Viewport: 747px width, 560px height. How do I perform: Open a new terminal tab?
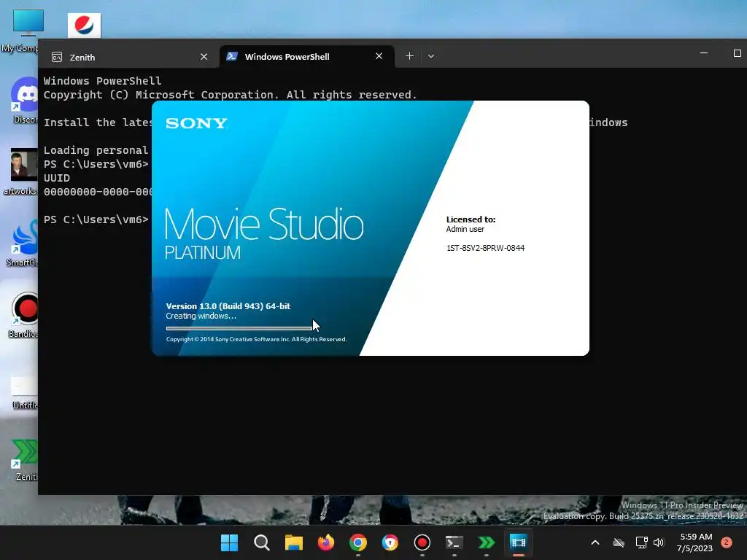(x=409, y=56)
